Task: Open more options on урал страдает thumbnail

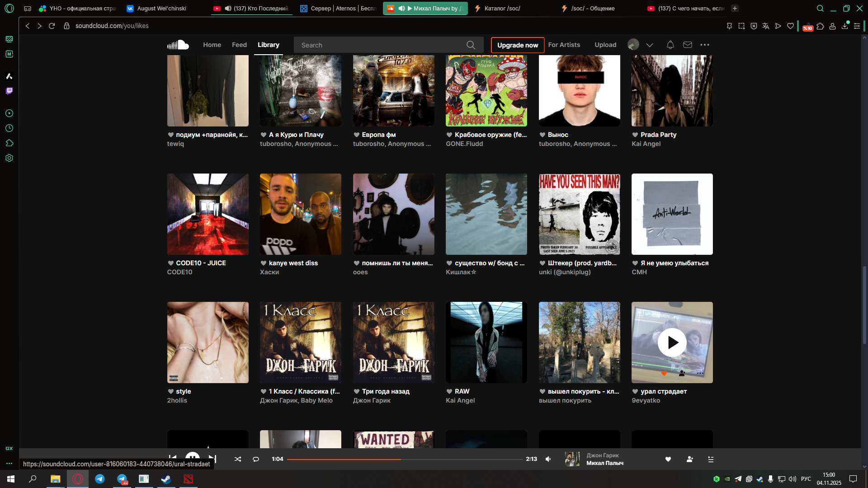Action: [x=700, y=373]
